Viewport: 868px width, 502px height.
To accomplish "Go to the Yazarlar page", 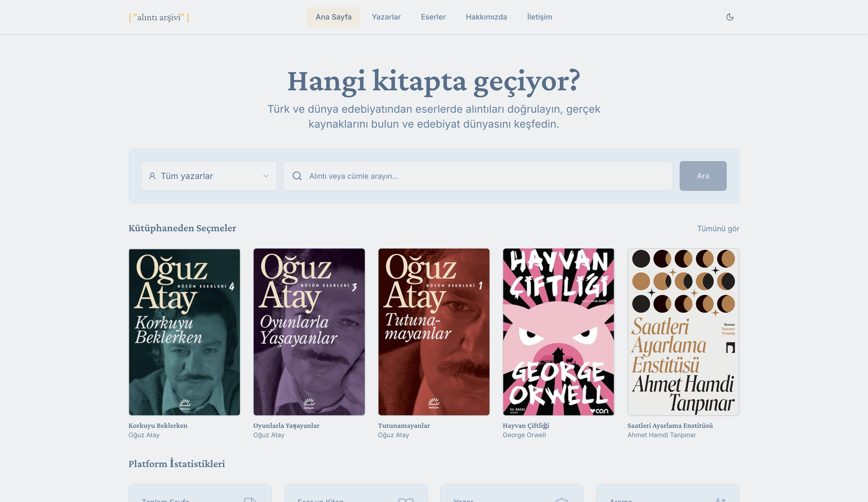I will pyautogui.click(x=386, y=17).
